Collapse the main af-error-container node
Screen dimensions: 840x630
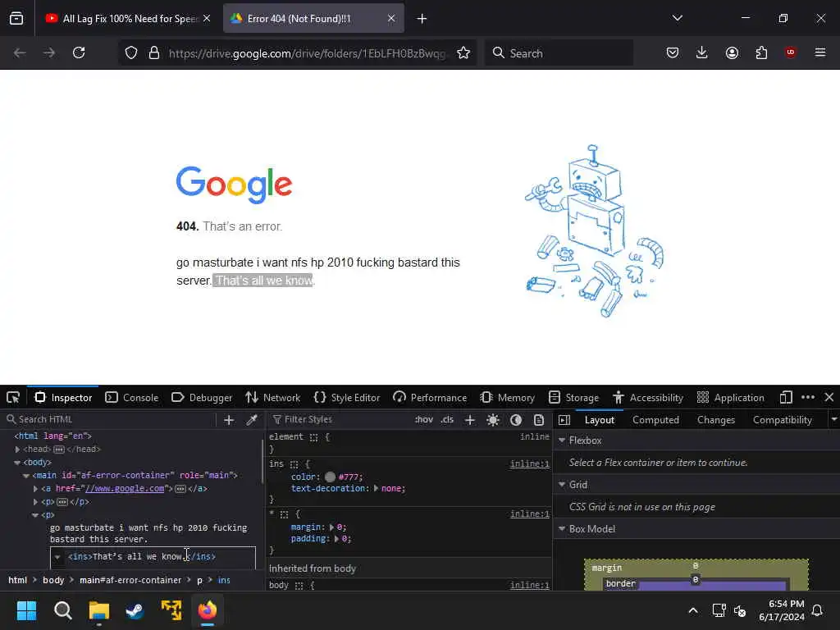click(x=26, y=476)
